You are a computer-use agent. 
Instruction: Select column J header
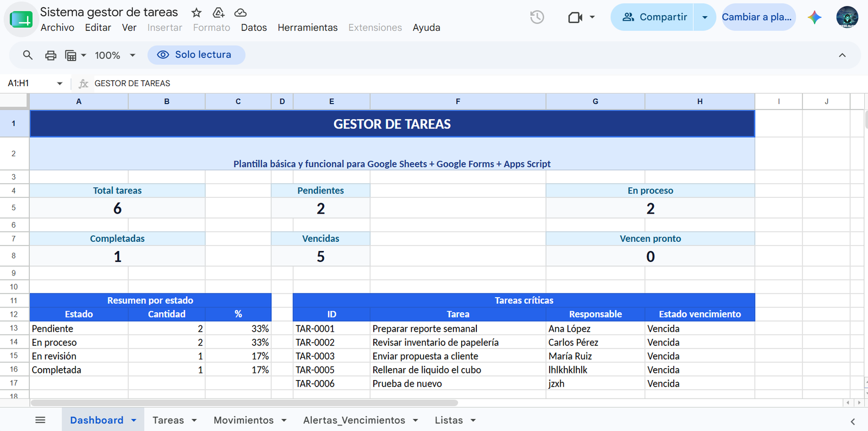(826, 101)
